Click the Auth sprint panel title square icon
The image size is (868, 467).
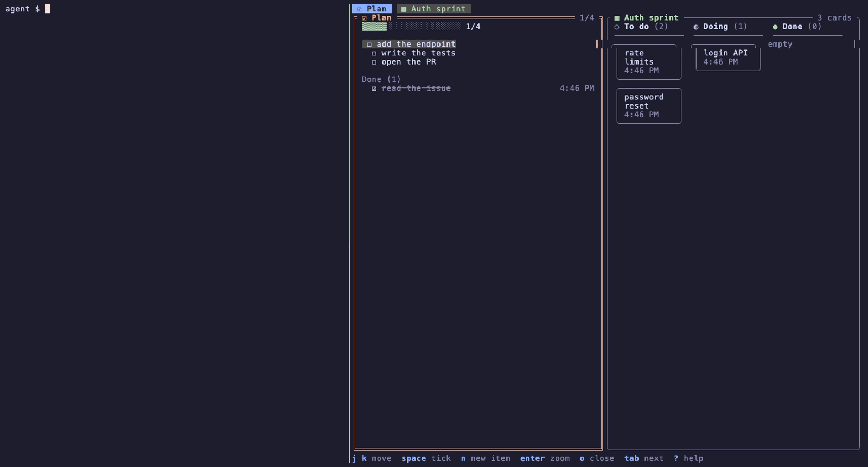tap(617, 18)
